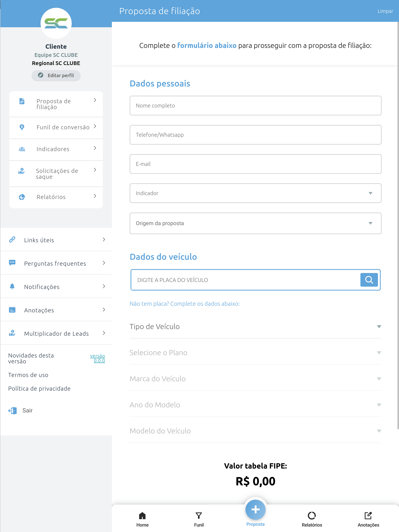Image resolution: width=399 pixels, height=532 pixels.
Task: Select the Home tab label
Action: (142, 525)
